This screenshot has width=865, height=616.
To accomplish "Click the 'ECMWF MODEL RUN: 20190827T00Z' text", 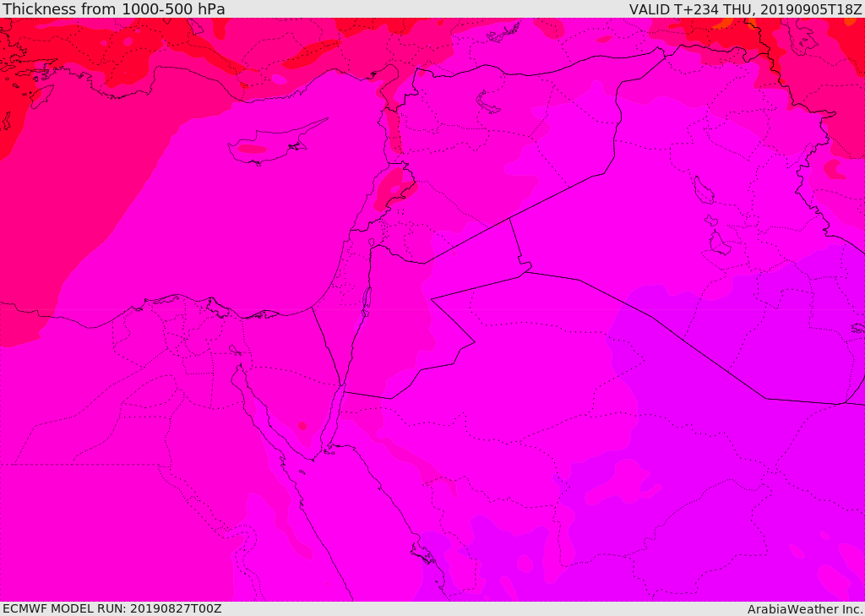I will tap(112, 608).
